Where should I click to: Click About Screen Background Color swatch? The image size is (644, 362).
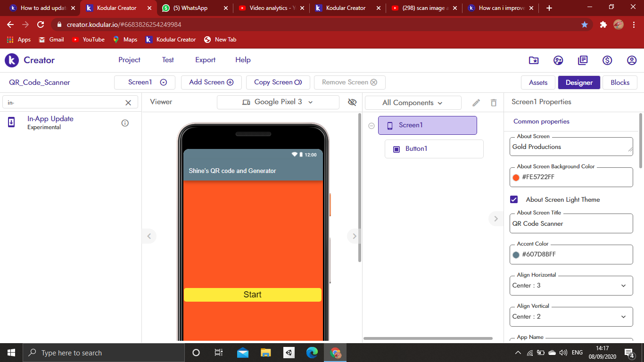(x=516, y=178)
